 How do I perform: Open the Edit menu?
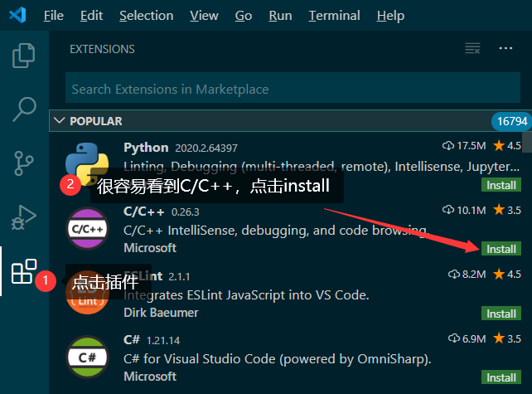point(92,16)
